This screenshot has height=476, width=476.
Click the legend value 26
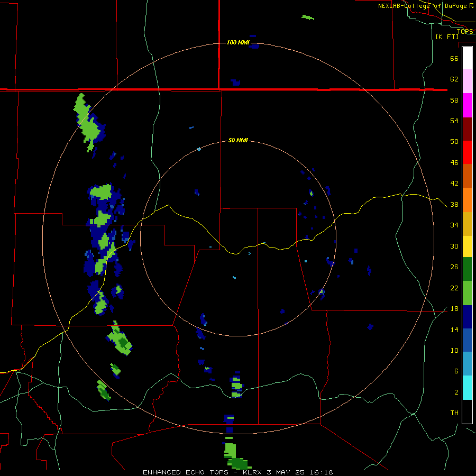pyautogui.click(x=454, y=267)
